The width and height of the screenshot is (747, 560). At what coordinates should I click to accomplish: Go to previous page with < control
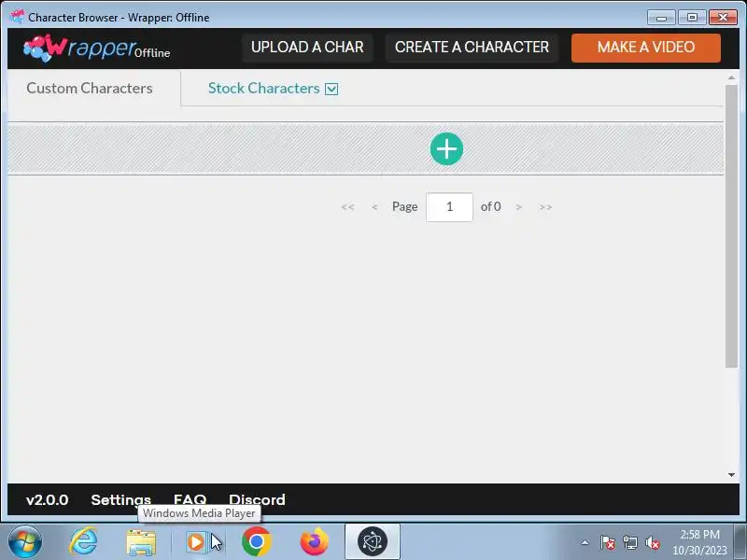click(x=374, y=207)
